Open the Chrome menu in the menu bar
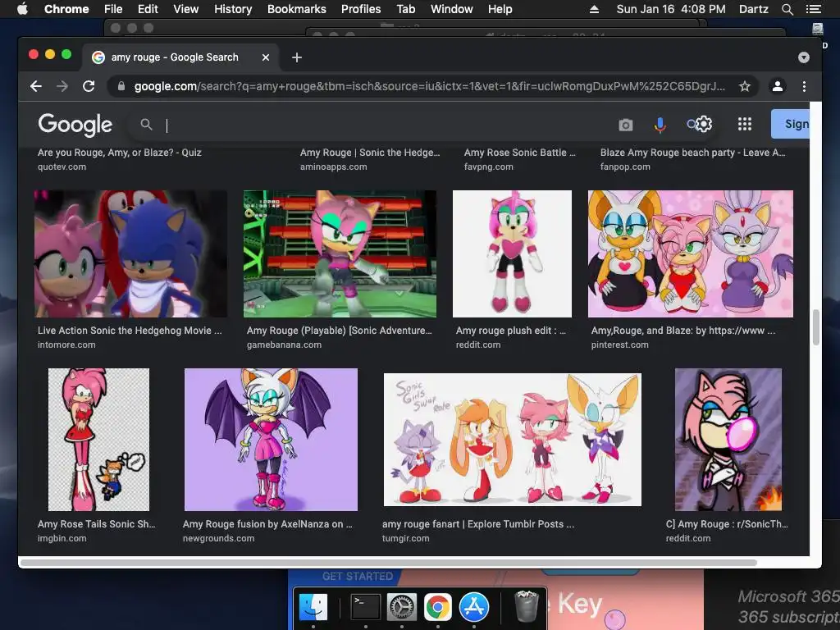 tap(66, 9)
